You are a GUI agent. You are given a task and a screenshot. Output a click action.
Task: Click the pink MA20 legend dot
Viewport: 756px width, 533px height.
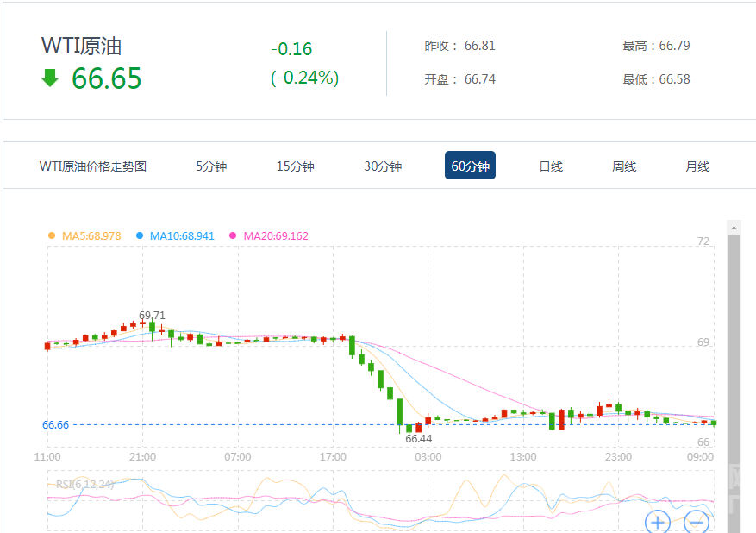pyautogui.click(x=233, y=235)
